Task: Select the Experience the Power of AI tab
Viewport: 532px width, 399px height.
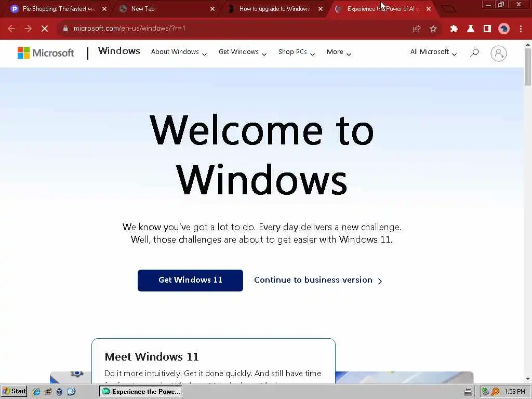Action: tap(382, 9)
